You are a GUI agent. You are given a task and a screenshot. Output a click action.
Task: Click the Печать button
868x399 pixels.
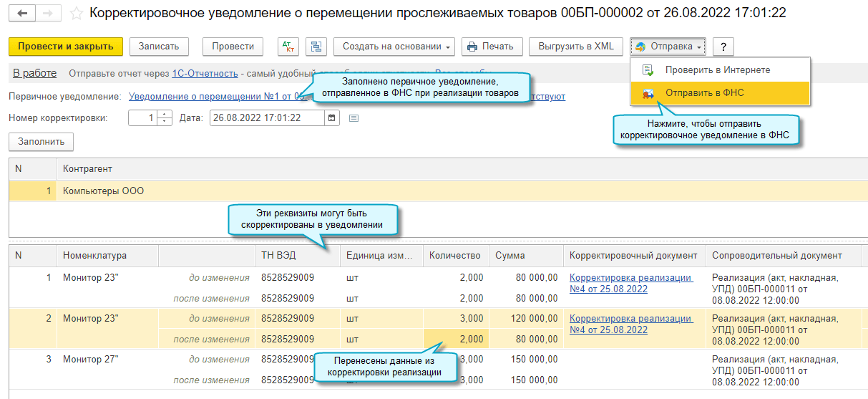[x=491, y=47]
